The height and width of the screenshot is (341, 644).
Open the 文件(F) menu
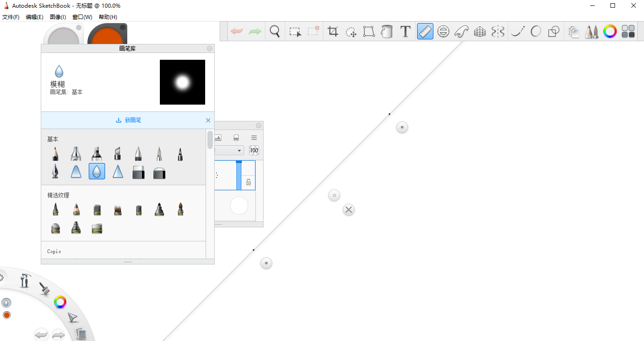click(x=11, y=17)
